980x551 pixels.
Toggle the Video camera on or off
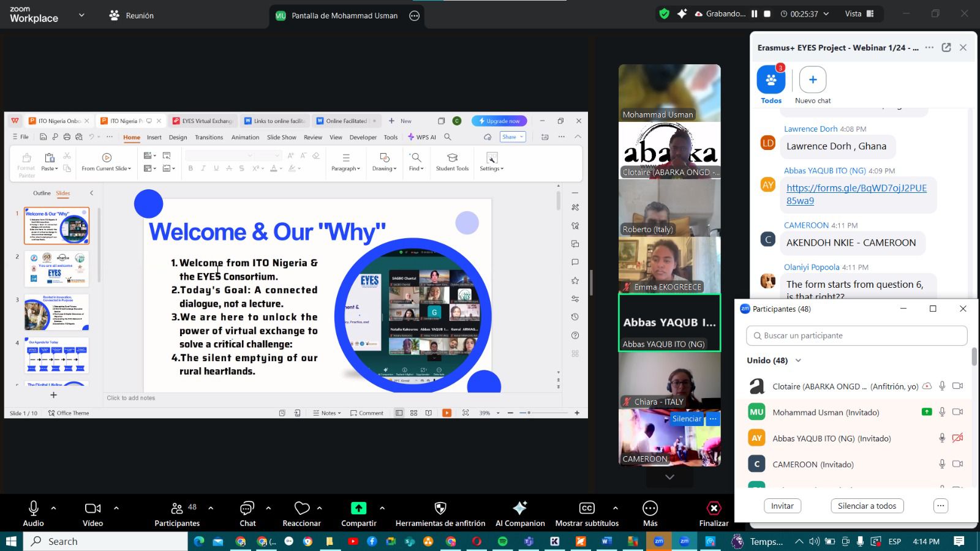[92, 508]
